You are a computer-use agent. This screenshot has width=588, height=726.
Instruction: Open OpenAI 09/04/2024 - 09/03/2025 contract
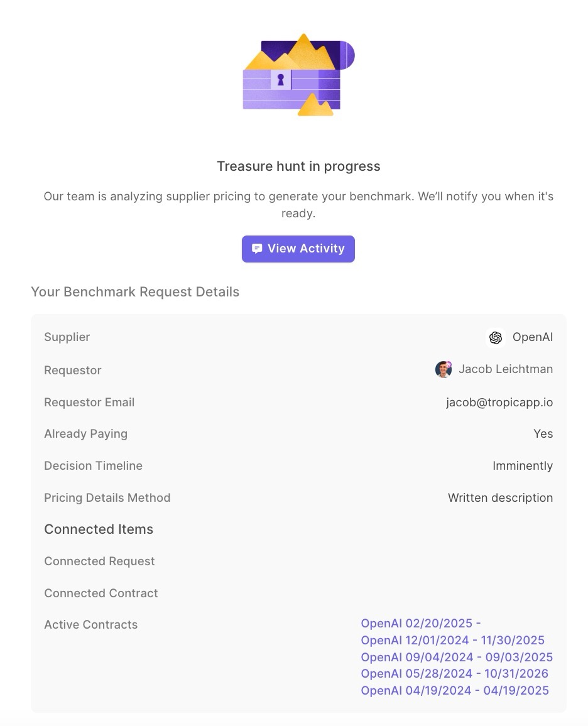457,657
